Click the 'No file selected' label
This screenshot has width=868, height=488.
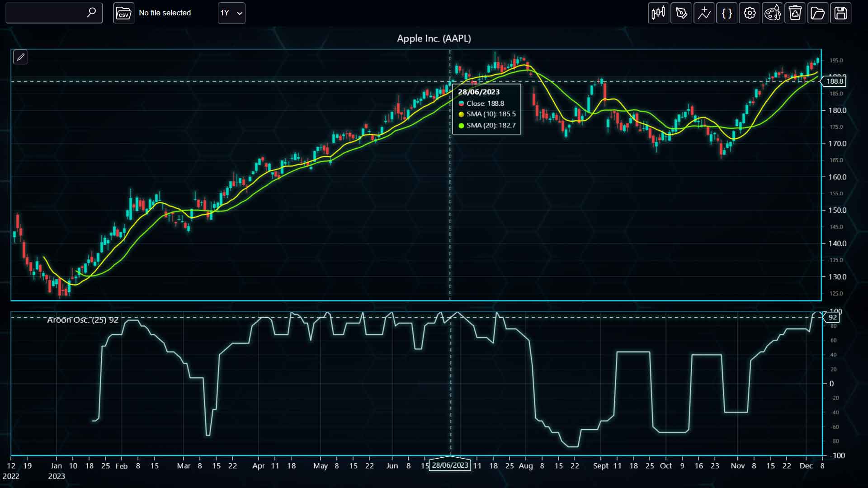[x=165, y=13]
